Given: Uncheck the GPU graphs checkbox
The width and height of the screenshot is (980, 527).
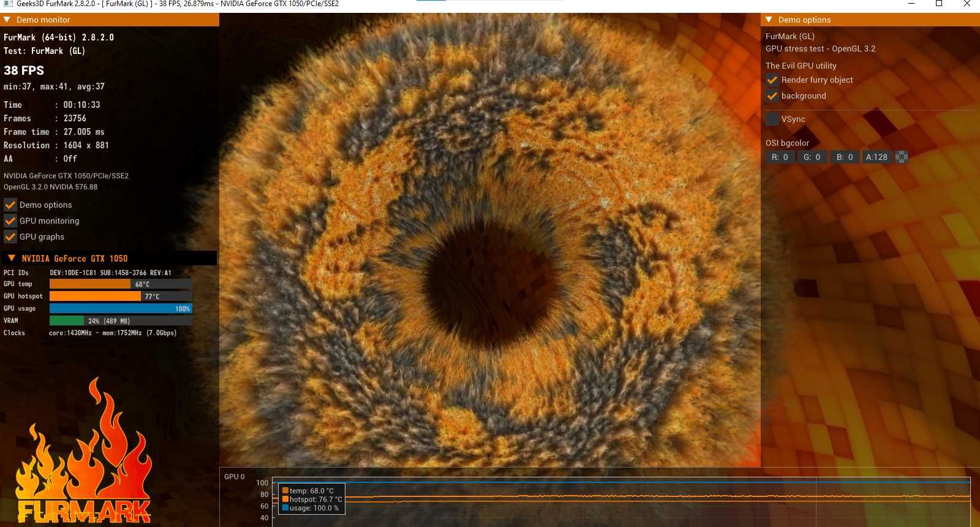Looking at the screenshot, I should point(10,237).
